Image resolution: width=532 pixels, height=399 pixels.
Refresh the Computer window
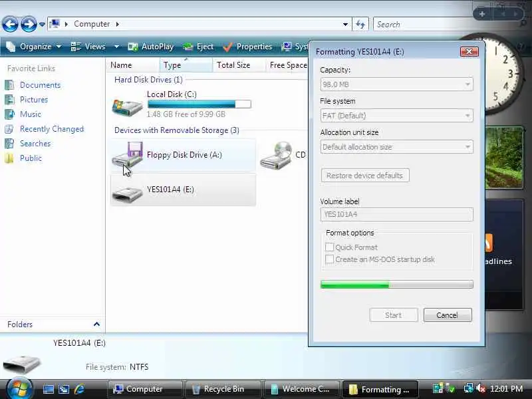[360, 25]
